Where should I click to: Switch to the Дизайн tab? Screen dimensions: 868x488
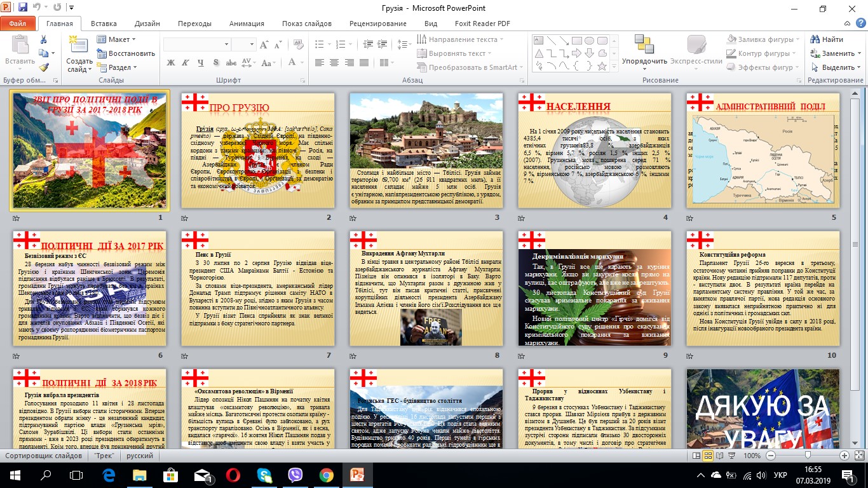pos(147,24)
